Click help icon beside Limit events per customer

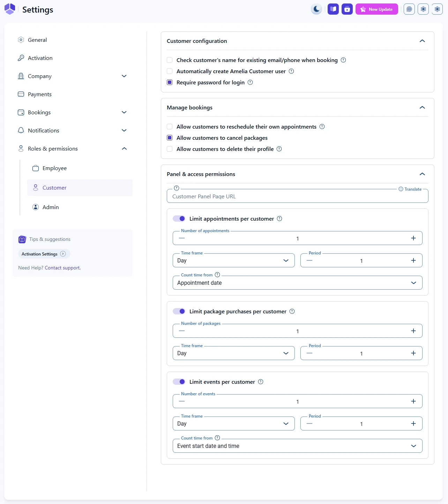pos(261,382)
